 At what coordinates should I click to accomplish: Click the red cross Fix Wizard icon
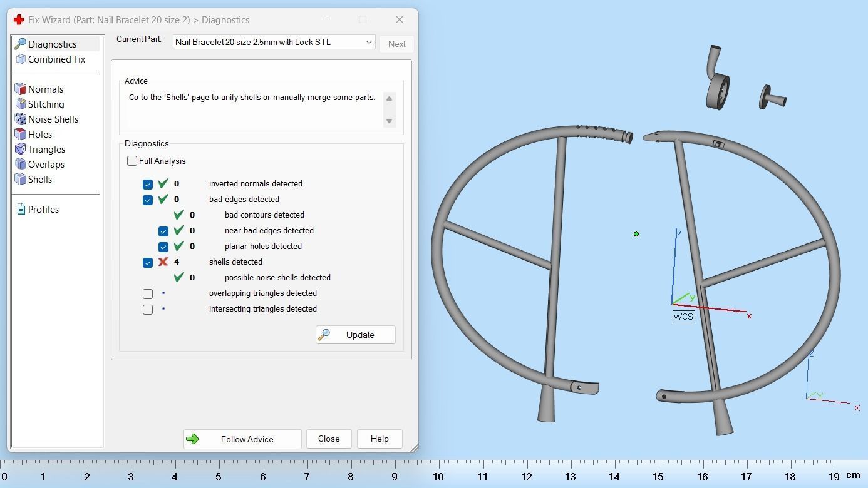19,19
